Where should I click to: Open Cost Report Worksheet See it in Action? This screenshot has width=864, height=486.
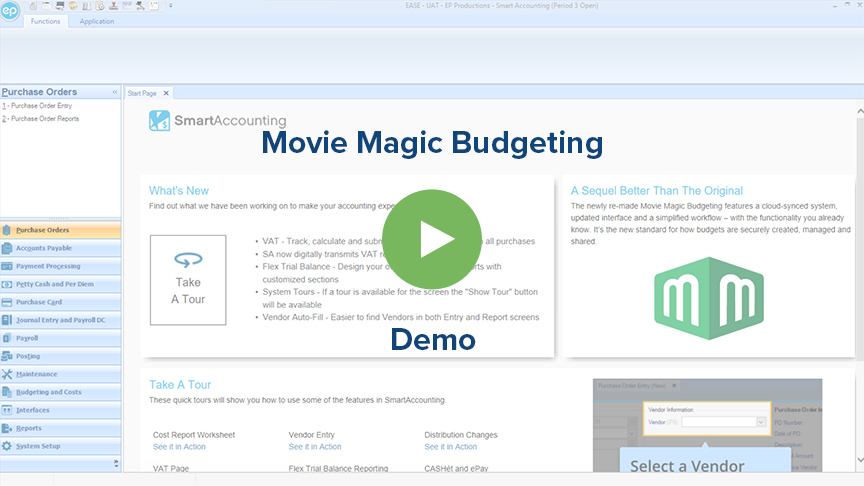click(x=179, y=447)
